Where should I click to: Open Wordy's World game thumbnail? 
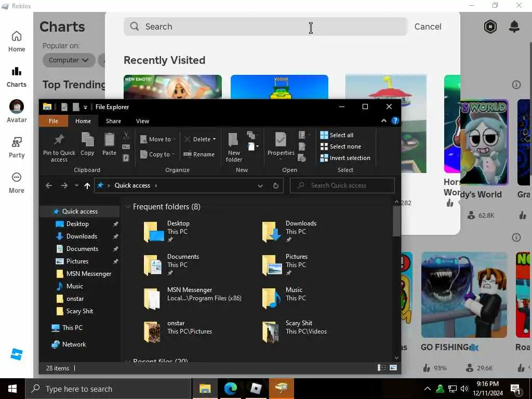click(x=484, y=142)
